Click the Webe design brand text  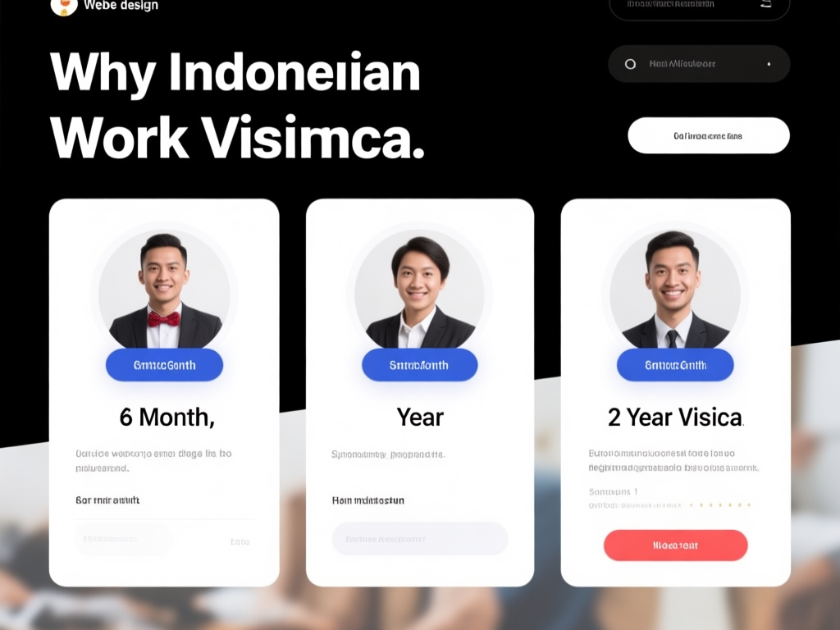[121, 6]
